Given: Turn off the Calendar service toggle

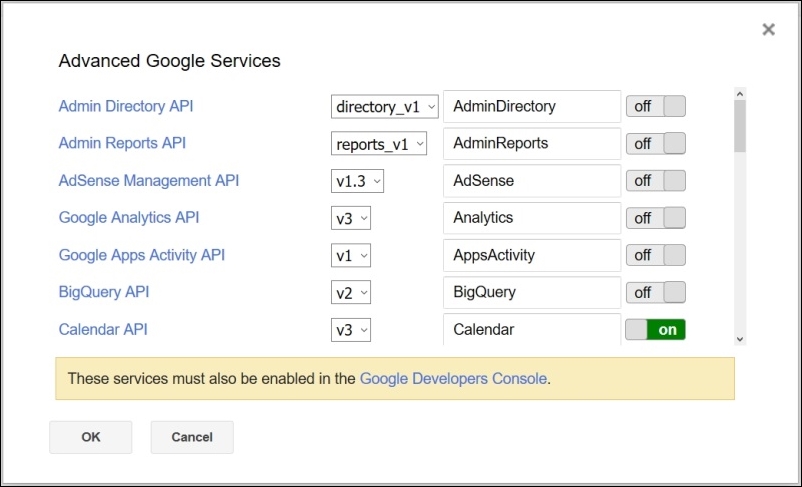Looking at the screenshot, I should click(656, 329).
